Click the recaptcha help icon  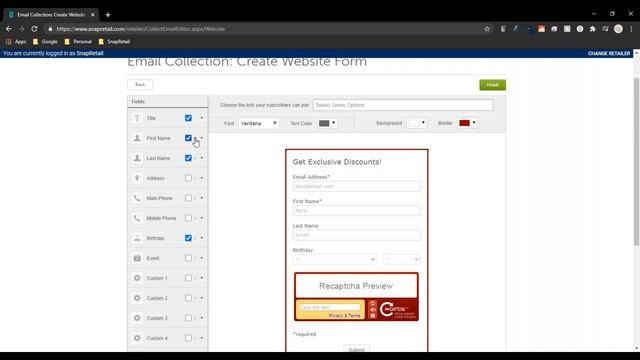pyautogui.click(x=372, y=316)
